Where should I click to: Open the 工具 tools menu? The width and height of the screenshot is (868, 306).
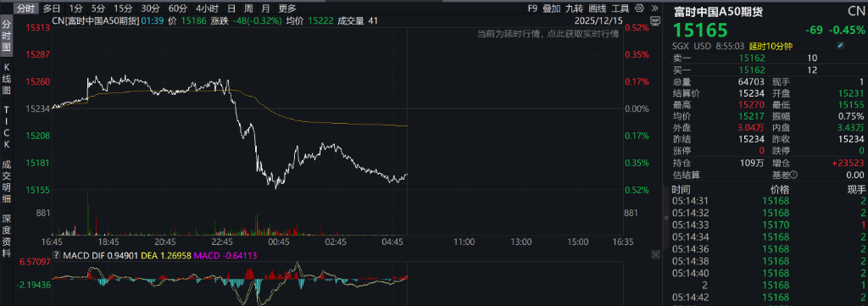(x=620, y=8)
